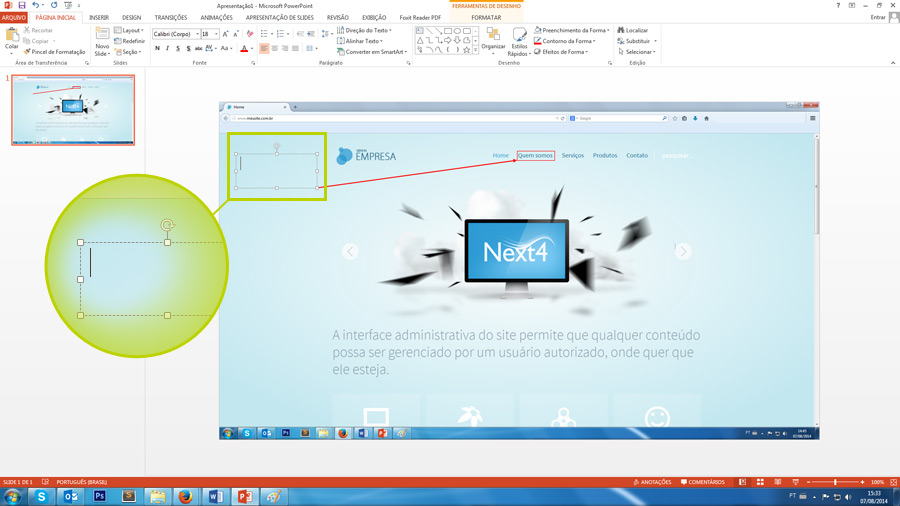Open the ANIMAÇÕES ribbon tab
This screenshot has width=900, height=506.
[216, 17]
